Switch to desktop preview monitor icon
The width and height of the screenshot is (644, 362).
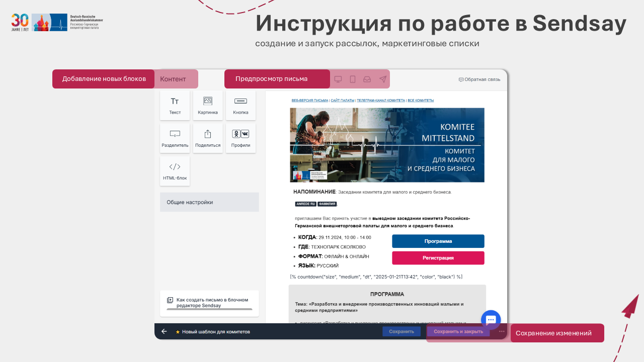(x=338, y=79)
